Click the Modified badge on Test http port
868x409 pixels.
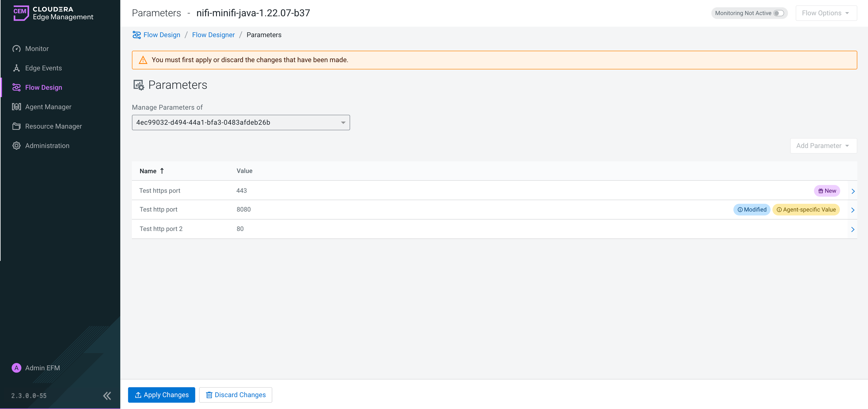pos(751,209)
